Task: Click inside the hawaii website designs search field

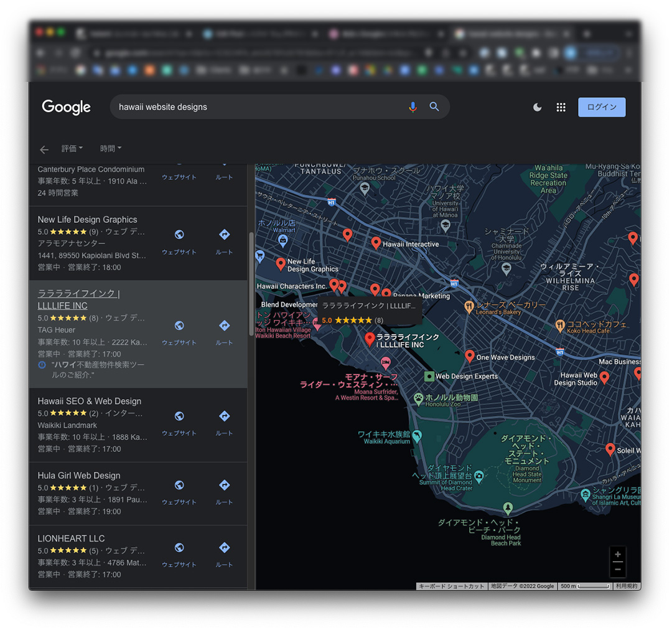Action: tap(249, 106)
